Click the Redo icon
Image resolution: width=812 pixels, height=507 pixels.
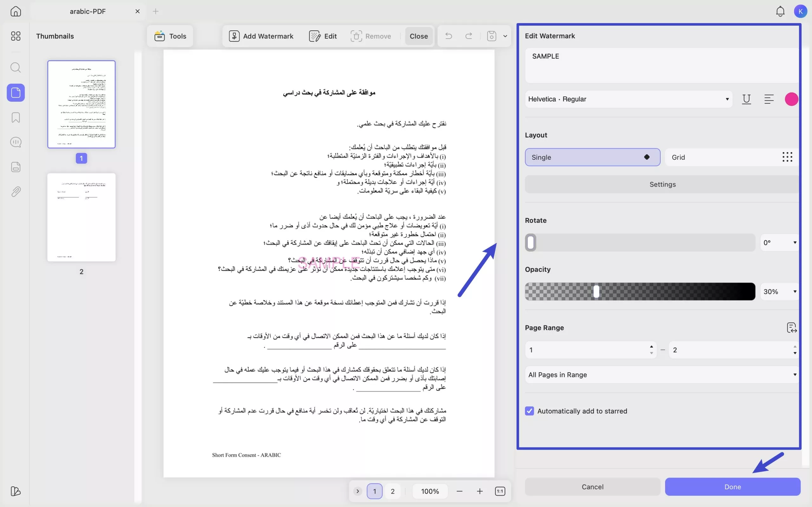468,36
